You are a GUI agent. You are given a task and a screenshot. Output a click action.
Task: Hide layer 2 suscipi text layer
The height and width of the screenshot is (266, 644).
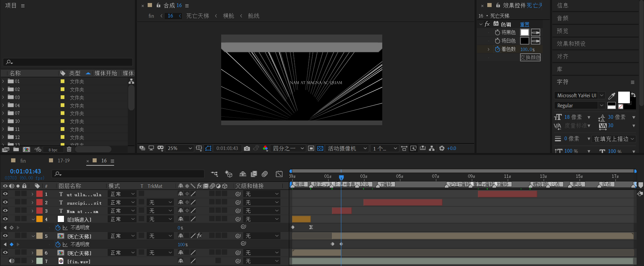pos(5,202)
